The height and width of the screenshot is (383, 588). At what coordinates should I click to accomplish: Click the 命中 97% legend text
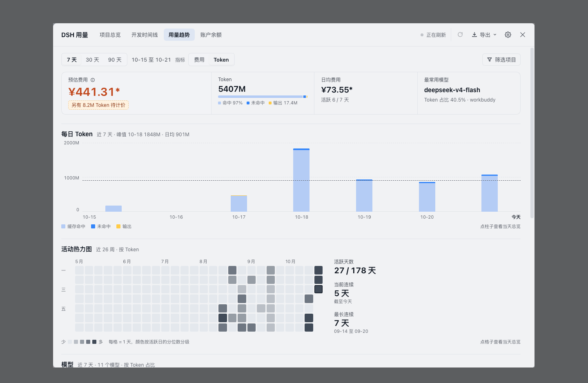pyautogui.click(x=232, y=103)
